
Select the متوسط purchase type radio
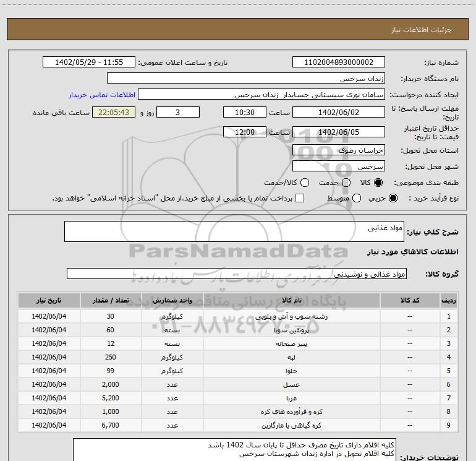(357, 198)
